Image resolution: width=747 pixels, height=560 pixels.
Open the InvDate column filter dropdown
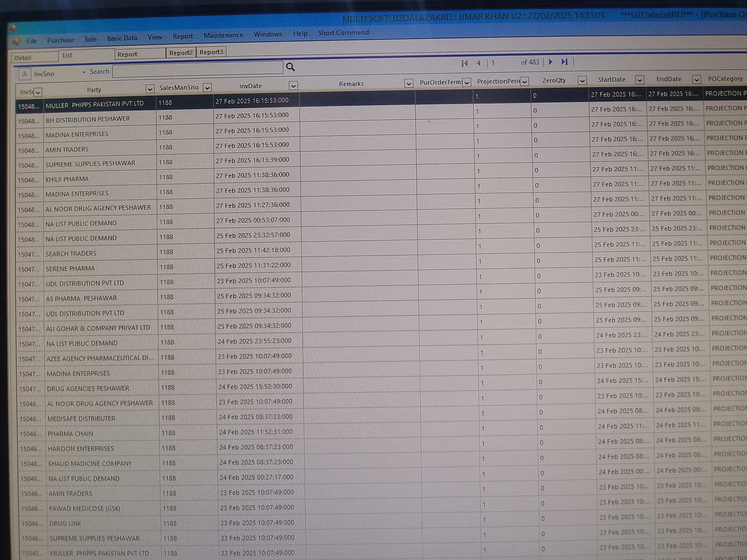[x=293, y=85]
